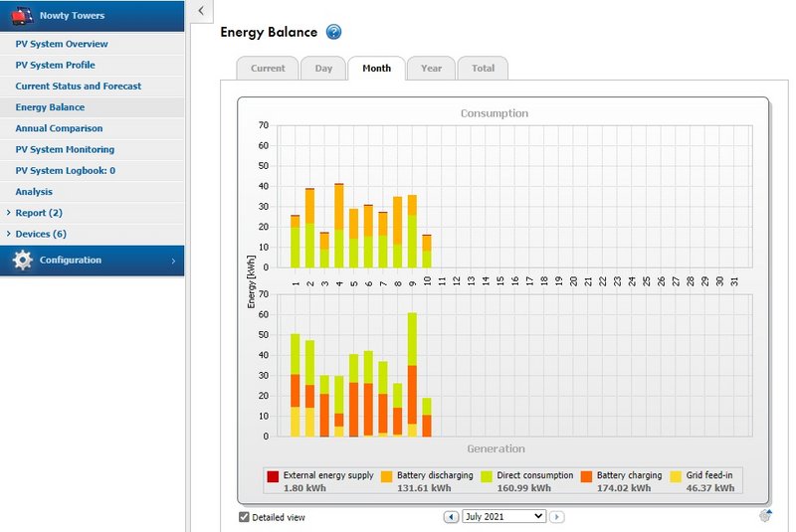Open chart settings gear at bottom right
796x532 pixels.
[765, 516]
